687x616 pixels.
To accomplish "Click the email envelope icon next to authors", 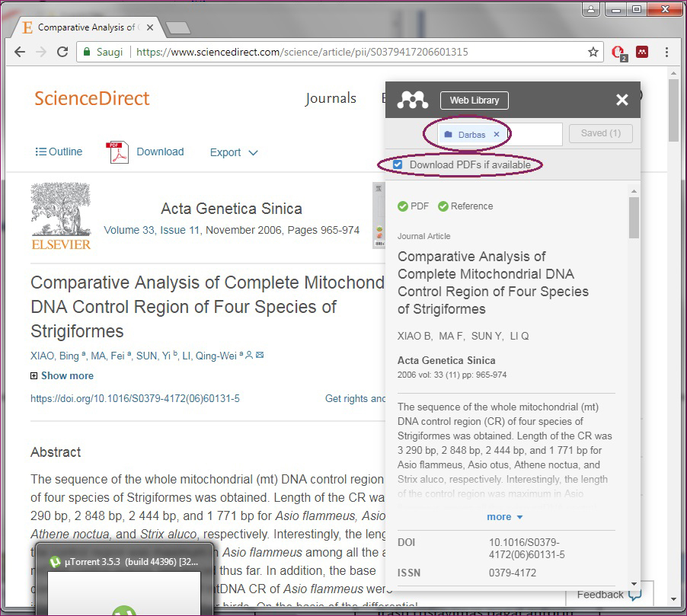I will click(x=260, y=356).
